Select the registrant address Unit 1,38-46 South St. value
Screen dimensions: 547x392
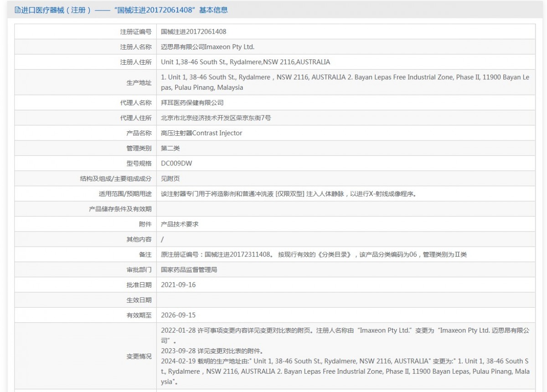[246, 62]
